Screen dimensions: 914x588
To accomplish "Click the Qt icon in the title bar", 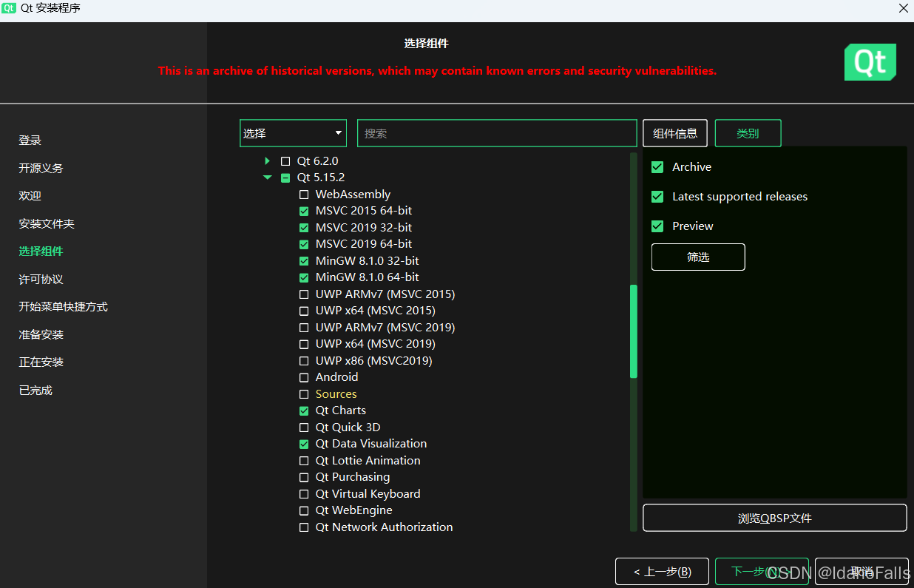I will (9, 9).
